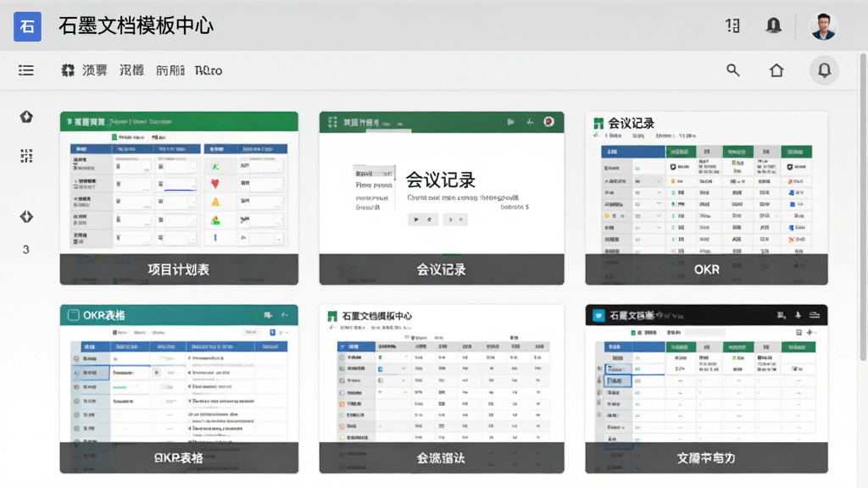Click yellow warning triangle in 项目计划表 preview
The image size is (868, 488).
[x=215, y=202]
